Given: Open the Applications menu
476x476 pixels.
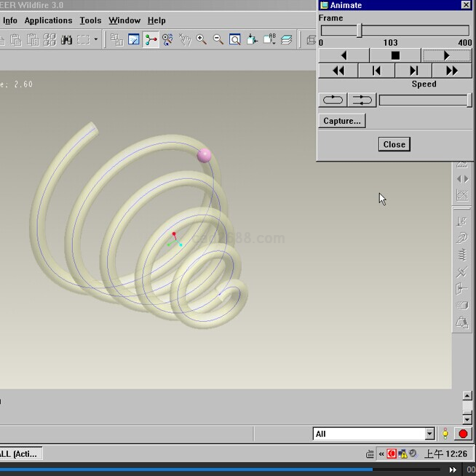Looking at the screenshot, I should 48,20.
